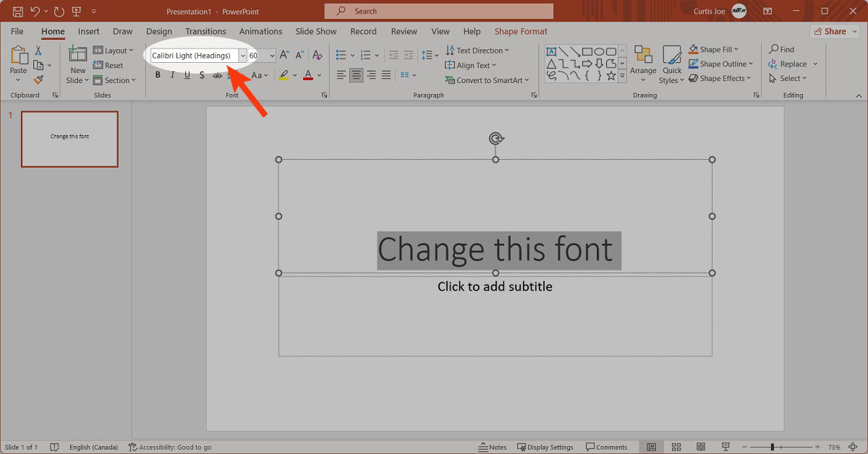Click the Format Painter brush icon
The image size is (868, 454).
38,80
